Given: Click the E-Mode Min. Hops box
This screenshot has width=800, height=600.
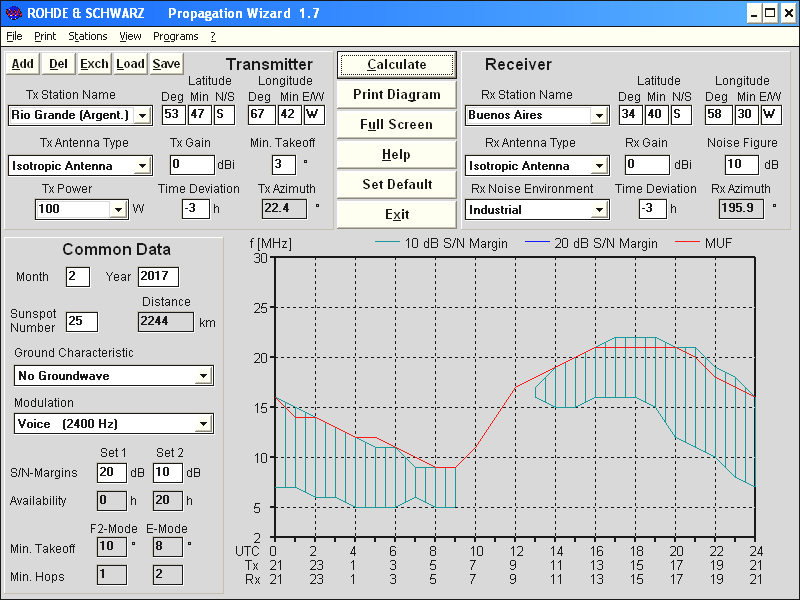Looking at the screenshot, I should click(168, 575).
